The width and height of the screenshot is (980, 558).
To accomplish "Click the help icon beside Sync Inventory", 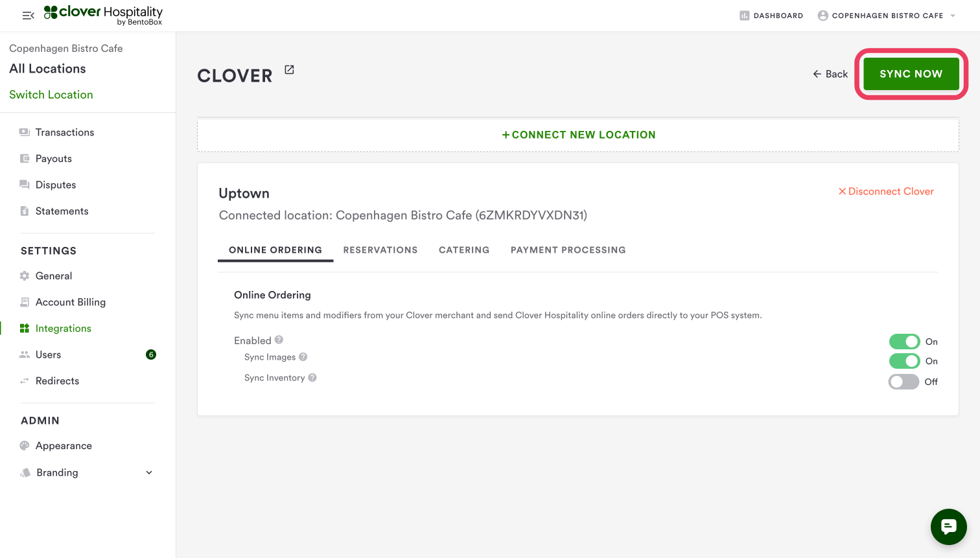I will (x=312, y=378).
